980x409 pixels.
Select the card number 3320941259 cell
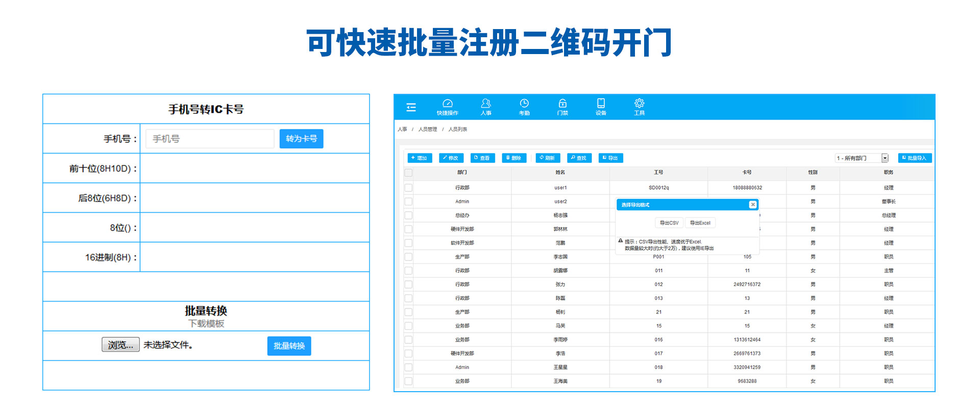click(x=747, y=367)
